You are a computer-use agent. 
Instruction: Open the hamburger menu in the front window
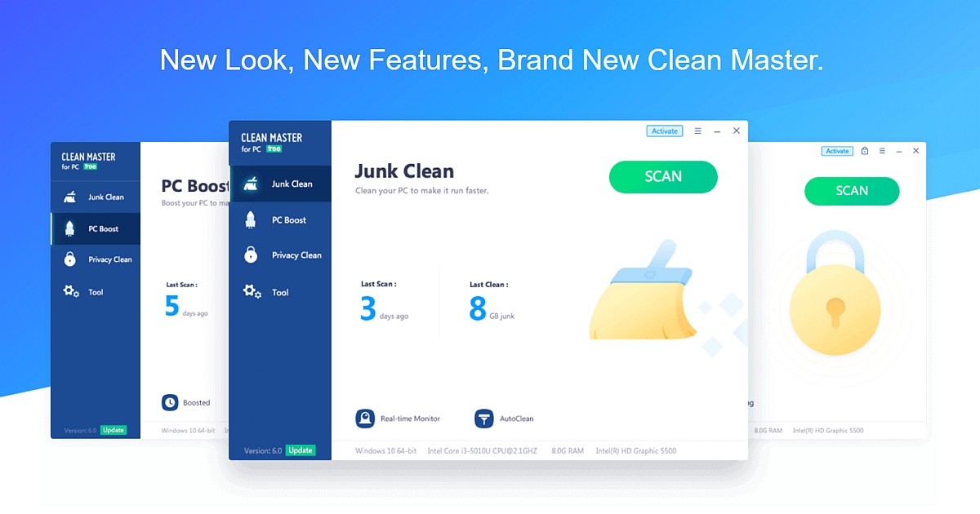[698, 131]
